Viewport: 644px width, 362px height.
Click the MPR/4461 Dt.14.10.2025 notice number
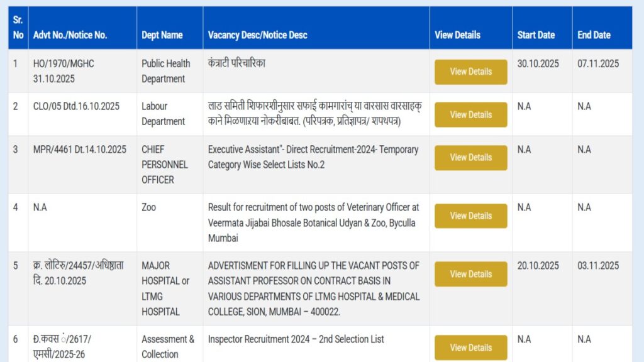(79, 150)
